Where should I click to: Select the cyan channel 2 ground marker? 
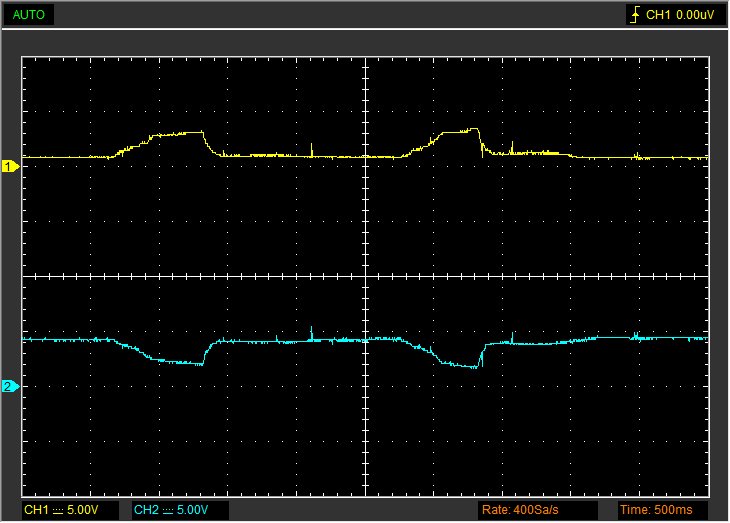10,386
